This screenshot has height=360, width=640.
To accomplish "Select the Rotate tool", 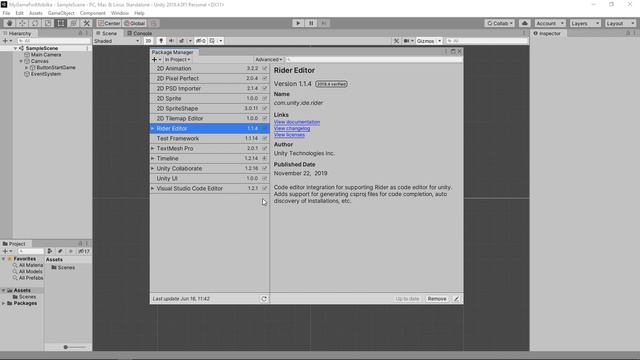I will coord(35,23).
